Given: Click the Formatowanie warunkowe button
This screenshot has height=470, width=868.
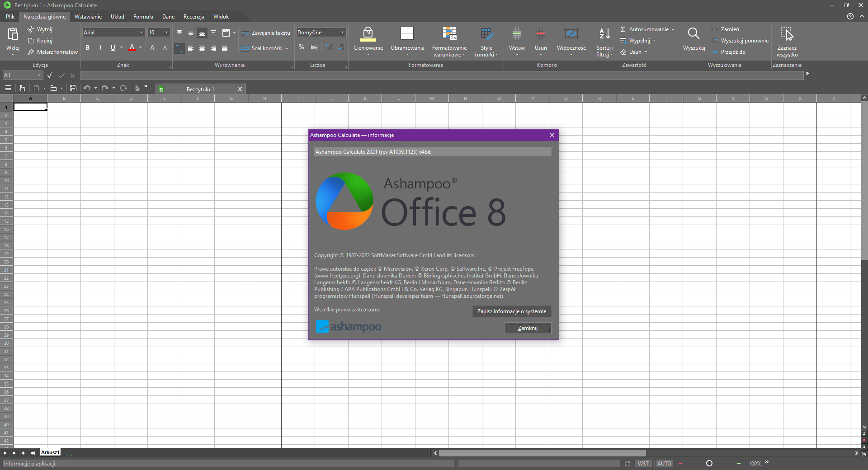Looking at the screenshot, I should coord(449,42).
